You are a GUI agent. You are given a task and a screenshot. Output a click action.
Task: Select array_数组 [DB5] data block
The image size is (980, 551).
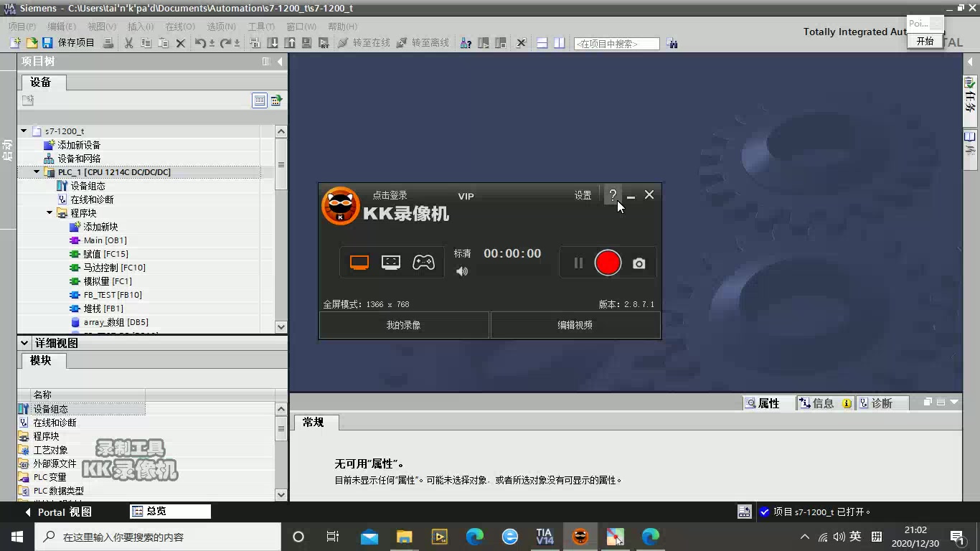tap(109, 322)
